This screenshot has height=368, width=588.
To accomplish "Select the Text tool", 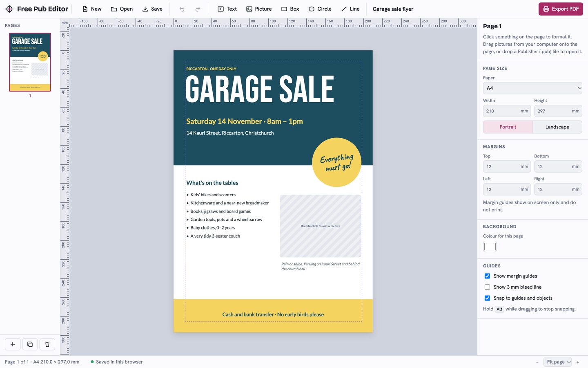I will (227, 9).
